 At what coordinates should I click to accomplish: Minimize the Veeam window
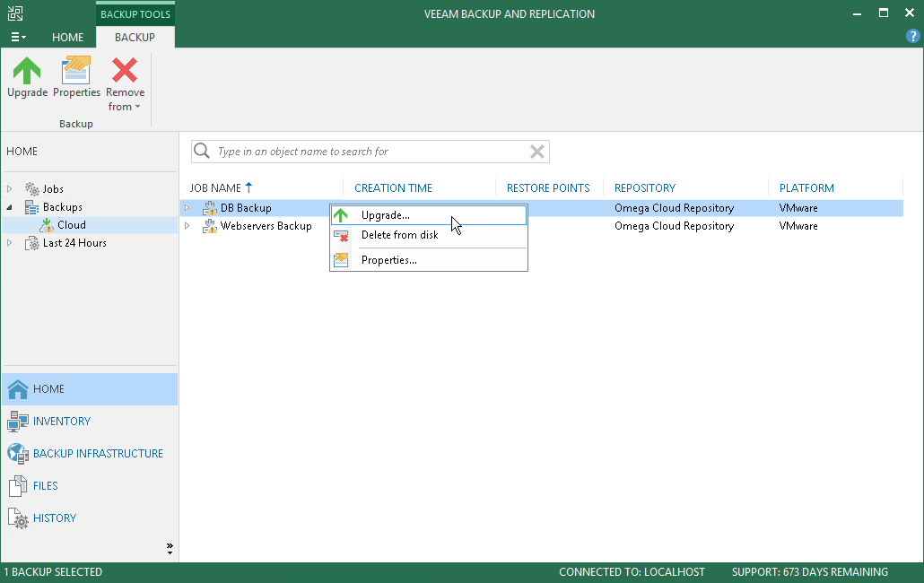pos(857,13)
